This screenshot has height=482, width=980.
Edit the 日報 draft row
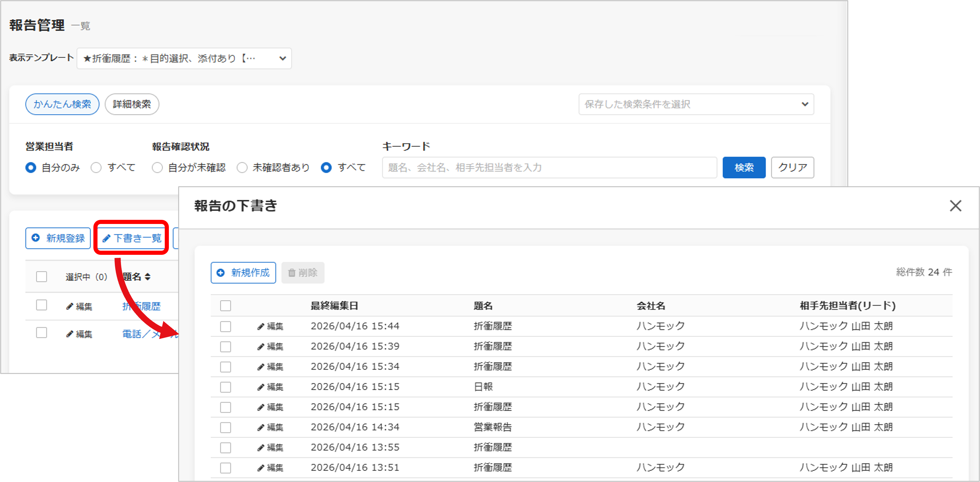(270, 387)
